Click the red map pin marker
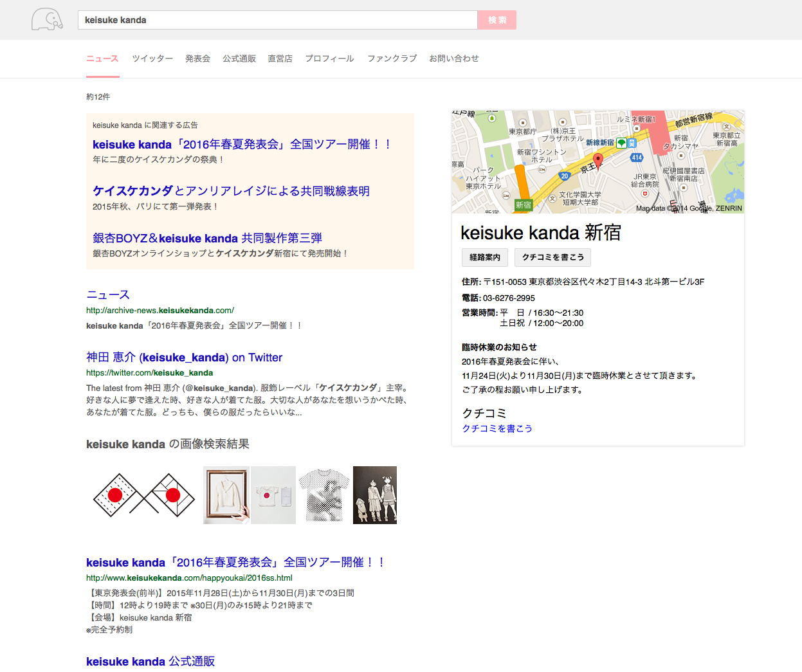Viewport: 802px width, 672px height. pyautogui.click(x=597, y=160)
